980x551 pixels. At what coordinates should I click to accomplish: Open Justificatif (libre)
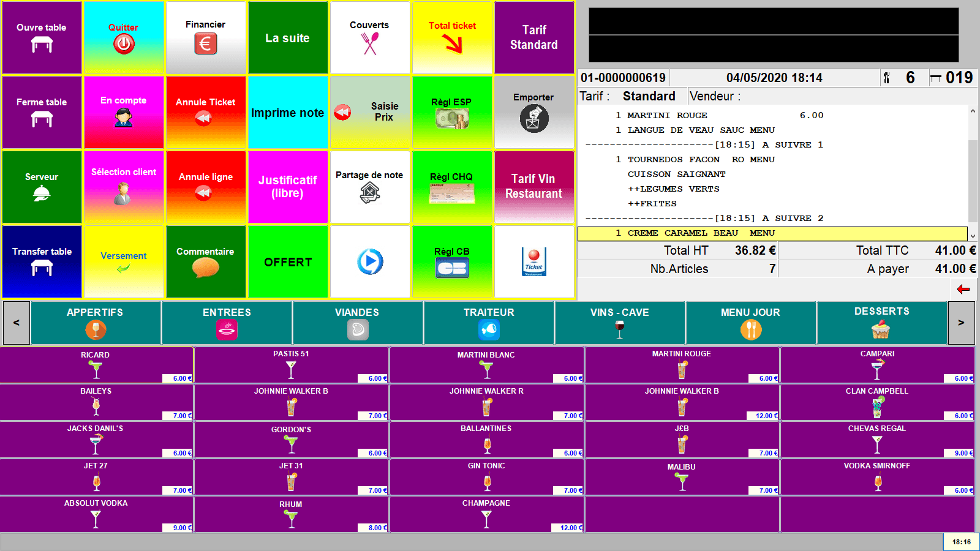pos(288,187)
